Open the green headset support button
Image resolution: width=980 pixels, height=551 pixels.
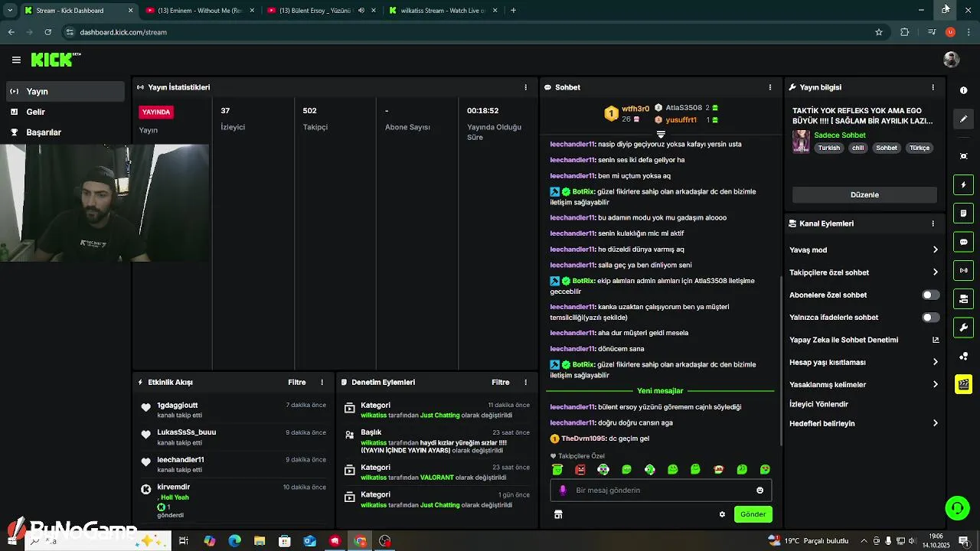pyautogui.click(x=955, y=507)
